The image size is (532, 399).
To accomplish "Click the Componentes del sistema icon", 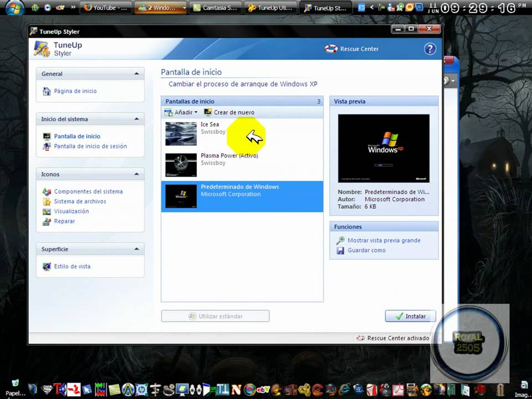I will [x=47, y=192].
